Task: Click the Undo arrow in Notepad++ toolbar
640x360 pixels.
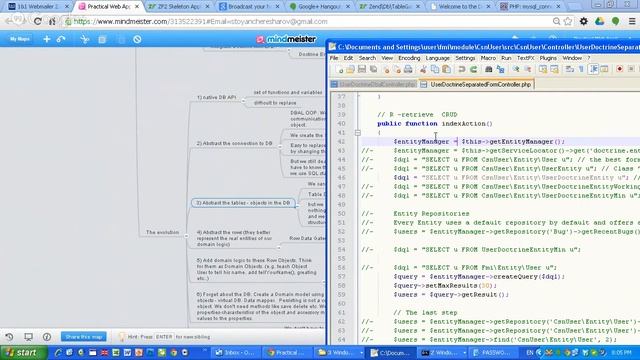Action: coord(462,70)
